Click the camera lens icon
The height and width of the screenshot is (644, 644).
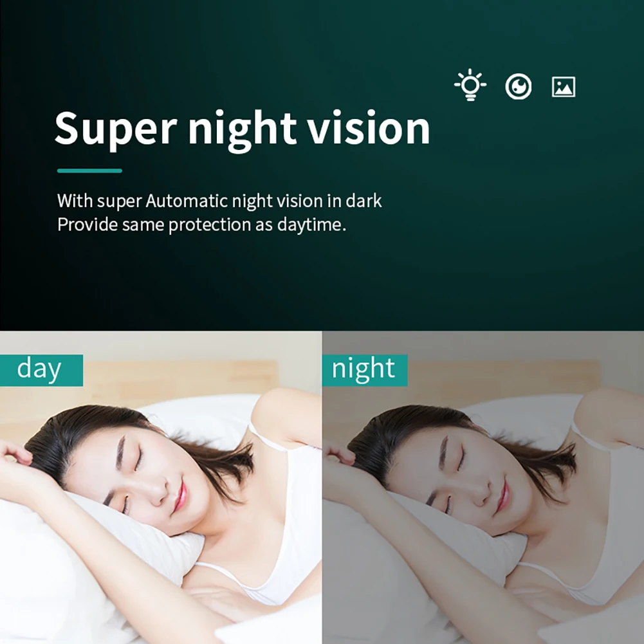pyautogui.click(x=519, y=86)
